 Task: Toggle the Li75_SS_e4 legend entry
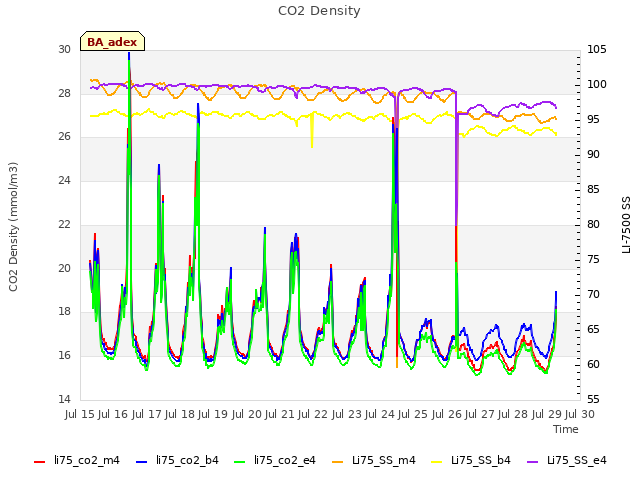coord(567,460)
